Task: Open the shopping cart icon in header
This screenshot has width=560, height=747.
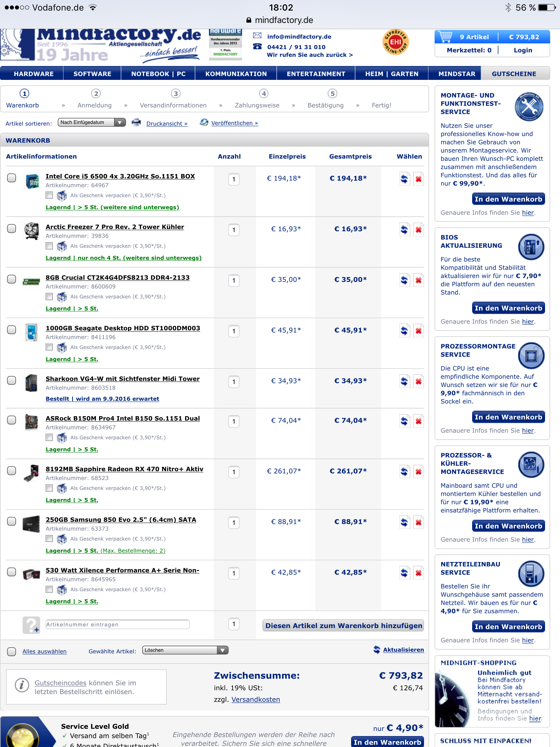Action: pyautogui.click(x=446, y=36)
